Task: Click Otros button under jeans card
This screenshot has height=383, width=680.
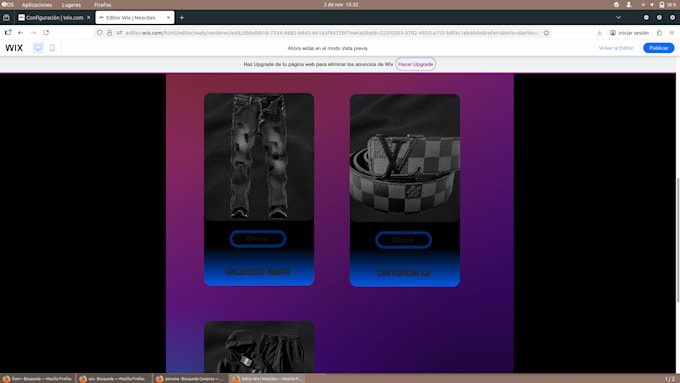Action: pyautogui.click(x=258, y=239)
